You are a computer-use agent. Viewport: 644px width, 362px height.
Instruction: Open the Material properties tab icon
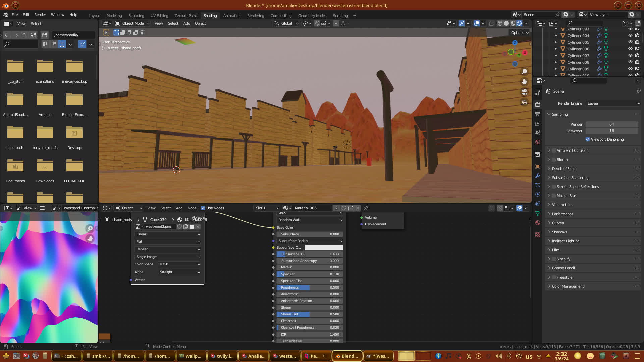(538, 223)
